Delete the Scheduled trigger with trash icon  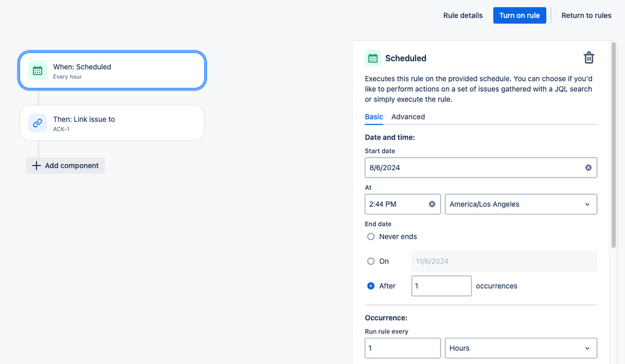pos(589,58)
